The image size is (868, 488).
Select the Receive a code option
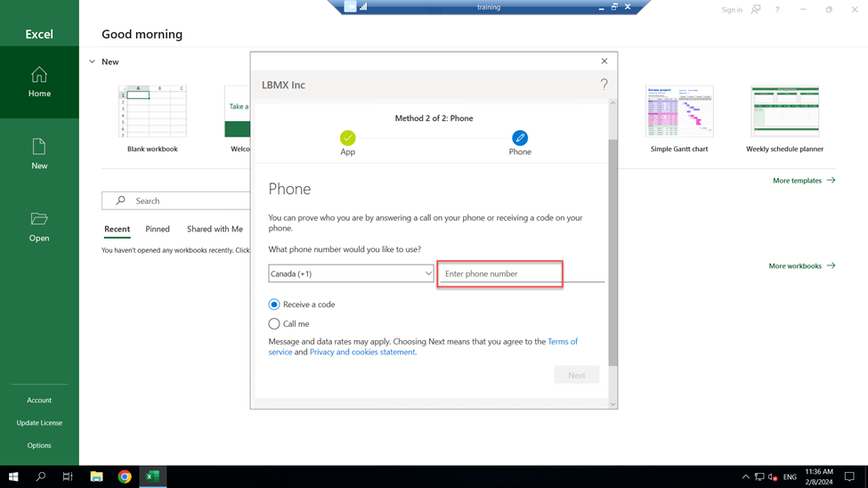pos(274,305)
